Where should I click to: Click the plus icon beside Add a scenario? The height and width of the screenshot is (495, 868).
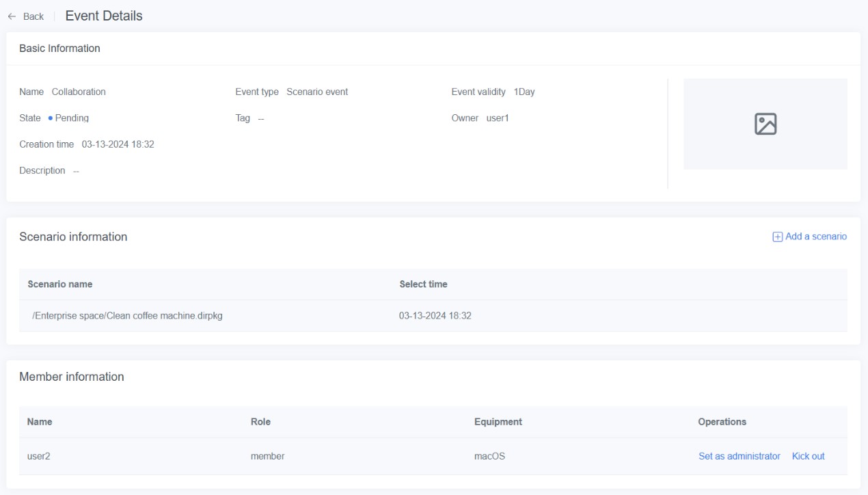coord(776,237)
